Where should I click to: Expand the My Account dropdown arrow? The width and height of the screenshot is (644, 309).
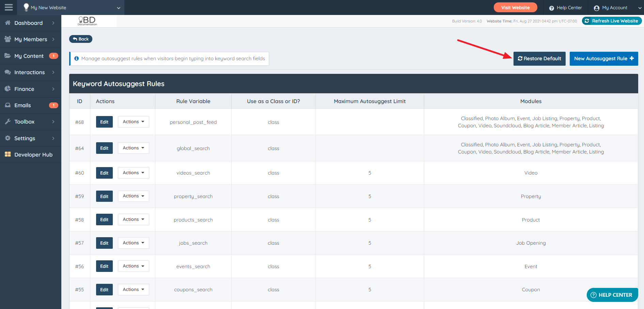click(639, 8)
